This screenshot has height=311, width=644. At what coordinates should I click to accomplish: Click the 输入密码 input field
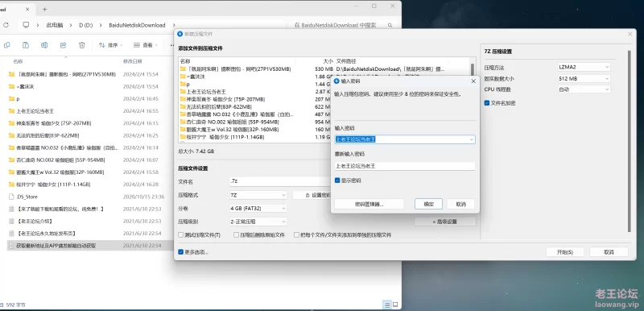click(405, 139)
